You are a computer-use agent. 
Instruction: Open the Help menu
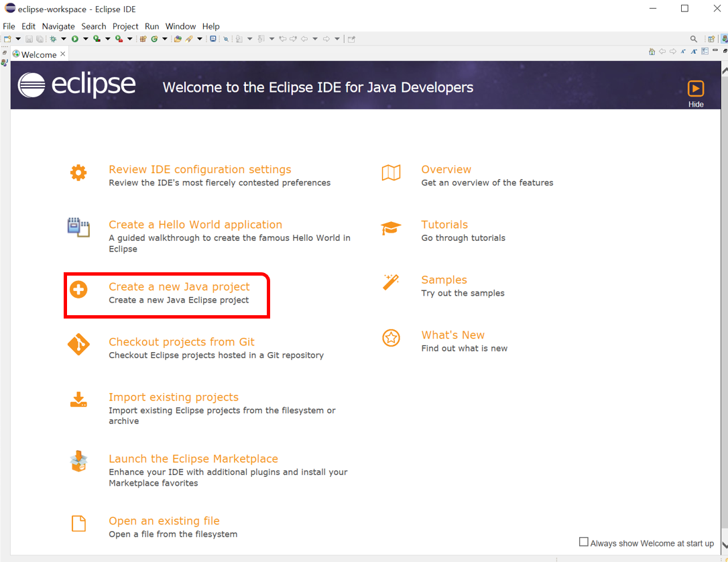click(210, 26)
